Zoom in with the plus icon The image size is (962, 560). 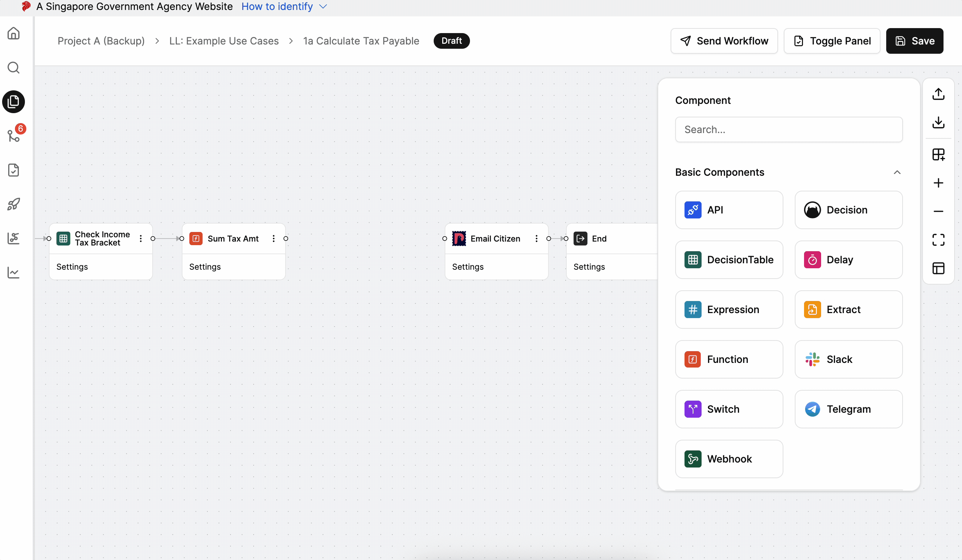(938, 183)
